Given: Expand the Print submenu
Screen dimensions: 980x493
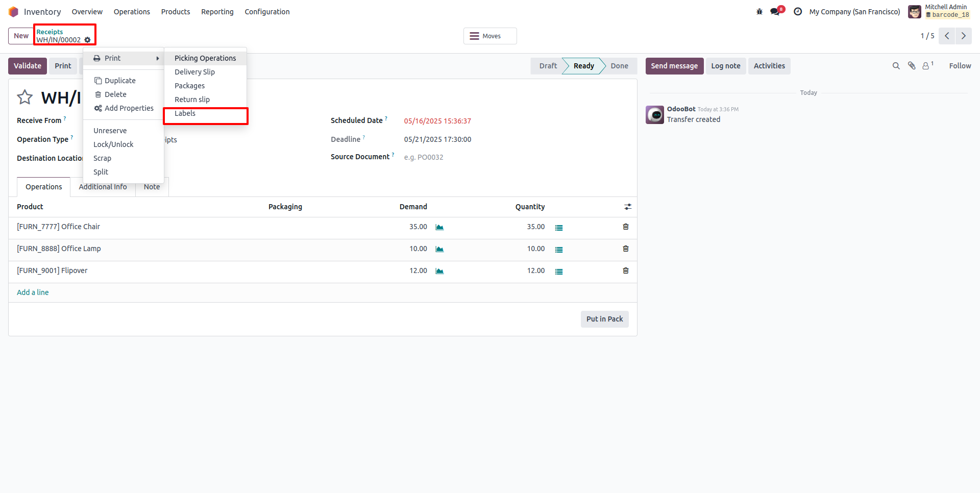Looking at the screenshot, I should coord(124,58).
